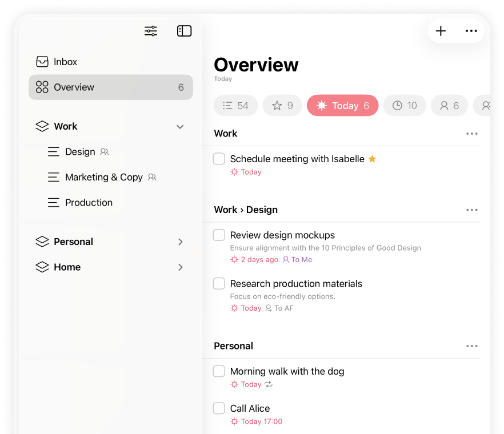This screenshot has width=504, height=434.
Task: Expand the Personal area
Action: point(180,242)
